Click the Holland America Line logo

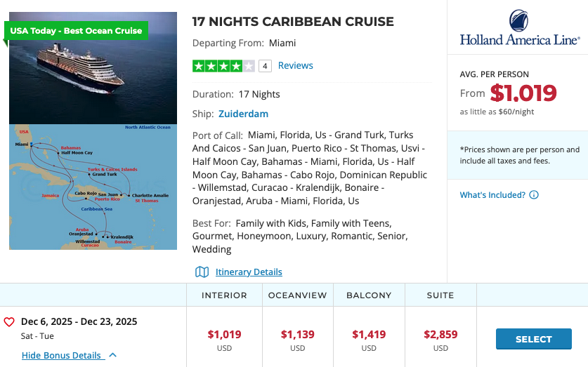tap(519, 29)
